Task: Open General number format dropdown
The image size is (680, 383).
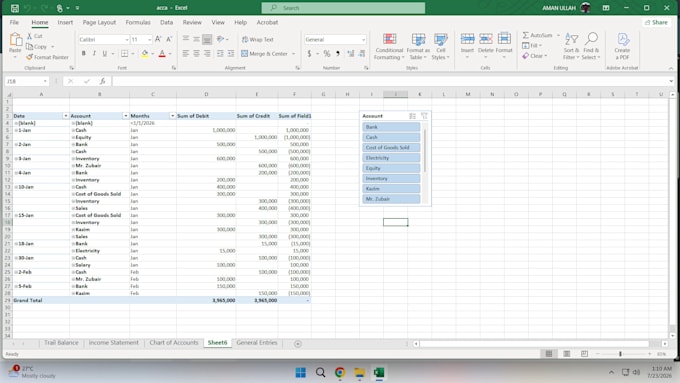Action: point(363,39)
